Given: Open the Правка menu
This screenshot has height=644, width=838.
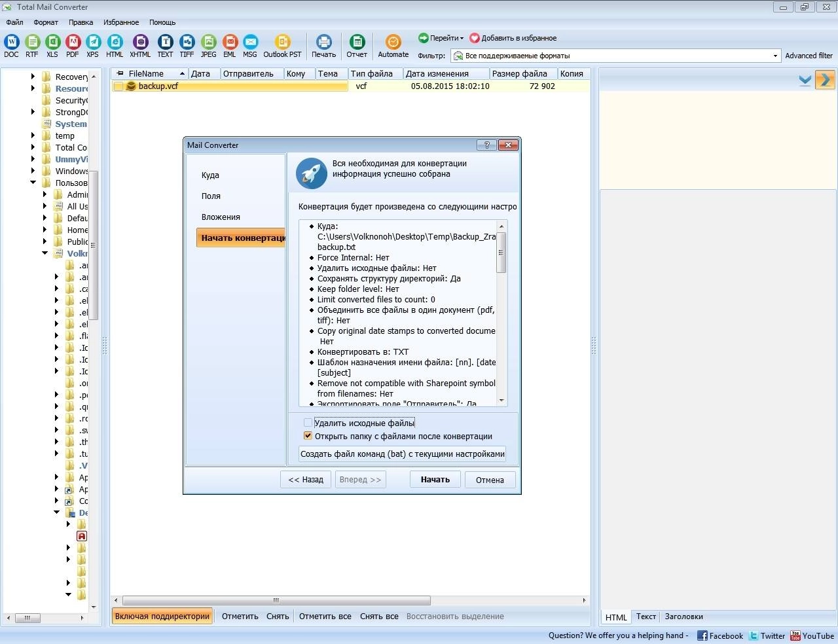Looking at the screenshot, I should 81,22.
